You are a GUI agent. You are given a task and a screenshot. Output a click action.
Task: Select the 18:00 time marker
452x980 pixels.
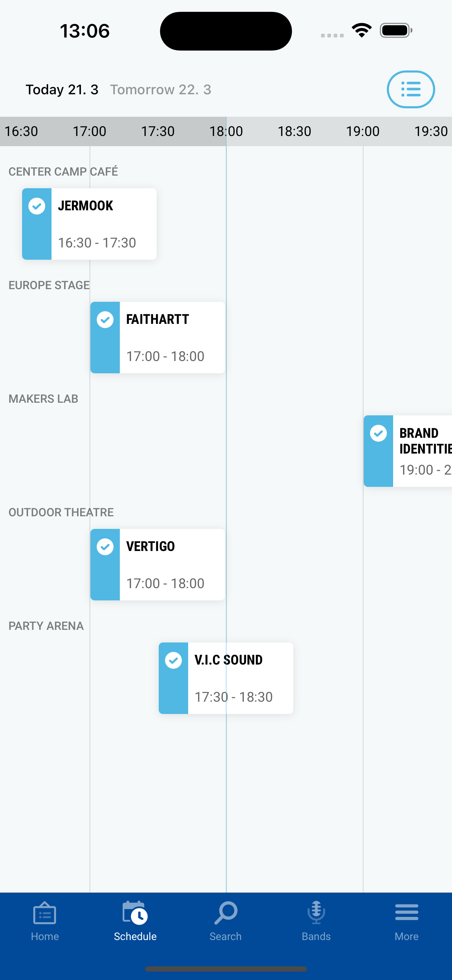point(226,132)
